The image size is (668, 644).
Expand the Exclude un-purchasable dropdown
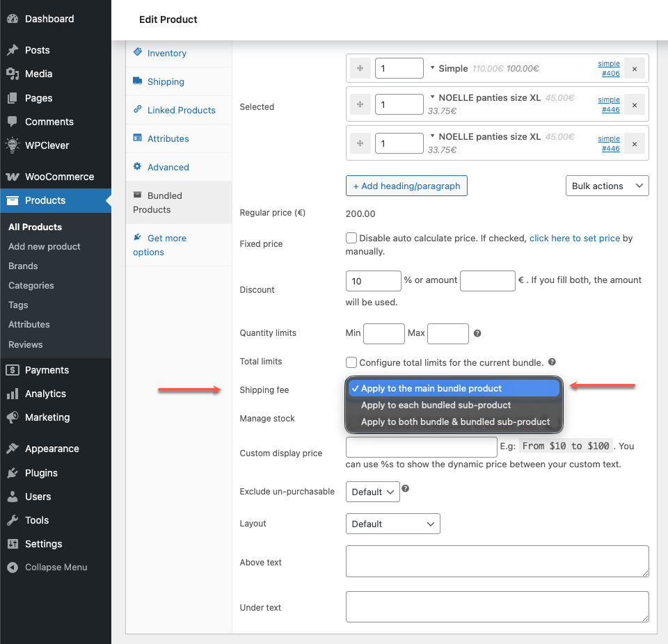(372, 492)
